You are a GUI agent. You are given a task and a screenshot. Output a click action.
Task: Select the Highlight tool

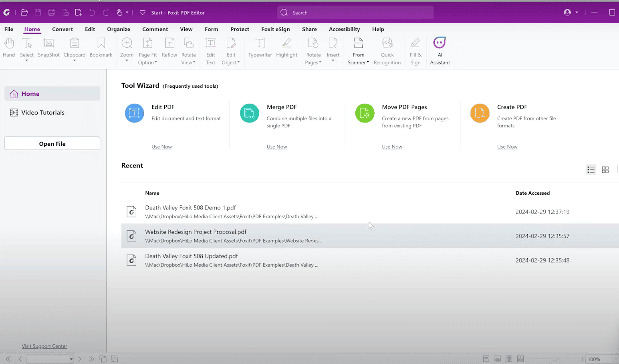(286, 48)
